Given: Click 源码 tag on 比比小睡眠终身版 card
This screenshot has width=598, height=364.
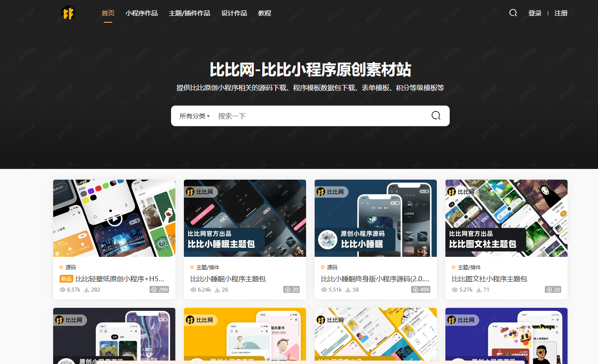Looking at the screenshot, I should point(332,267).
